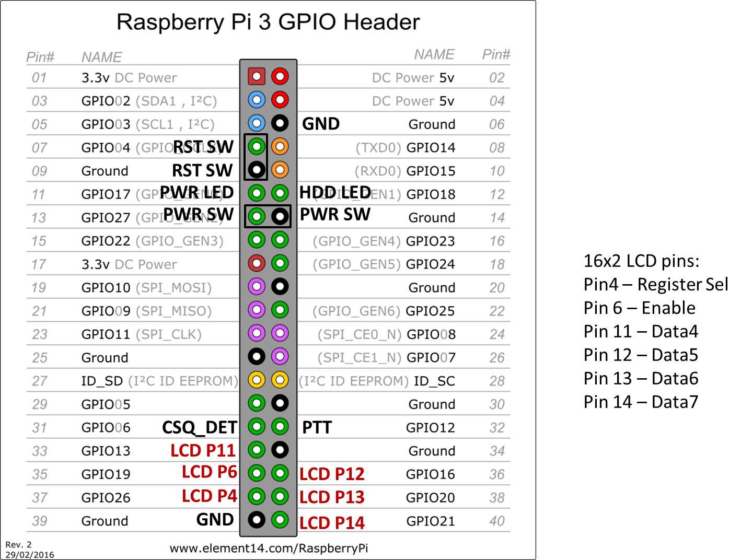Screen dimensions: 741x560
Task: Select the CSQ_DET label
Action: click(200, 427)
